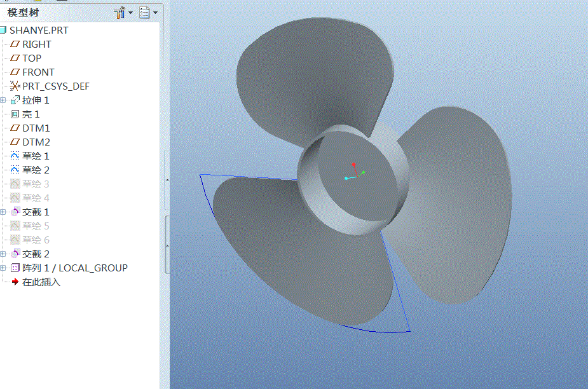Viewport: 588px width, 389px height.
Task: Select the PRT_CSYS_DEF label
Action: (x=56, y=86)
